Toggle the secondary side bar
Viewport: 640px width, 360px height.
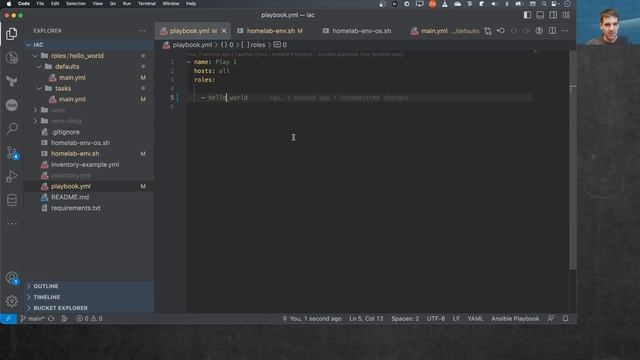pos(553,15)
